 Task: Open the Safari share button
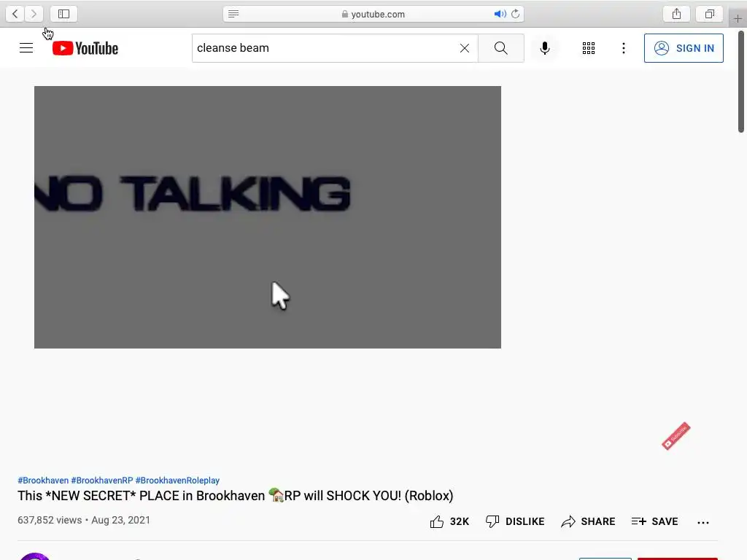[676, 14]
